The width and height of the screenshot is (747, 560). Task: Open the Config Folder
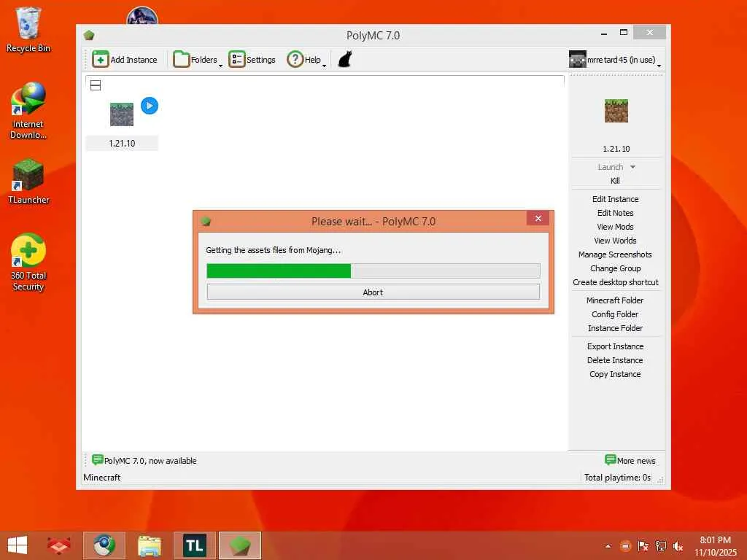pos(615,314)
